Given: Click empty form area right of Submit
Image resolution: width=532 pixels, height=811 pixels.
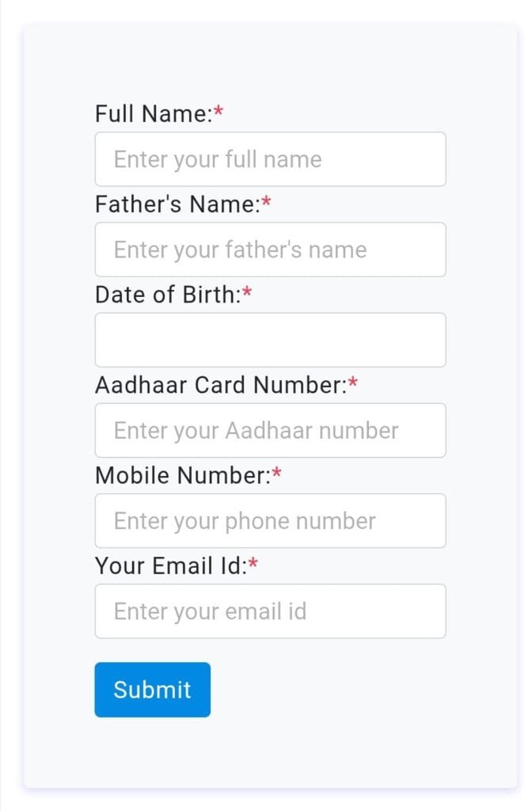Looking at the screenshot, I should [356, 690].
